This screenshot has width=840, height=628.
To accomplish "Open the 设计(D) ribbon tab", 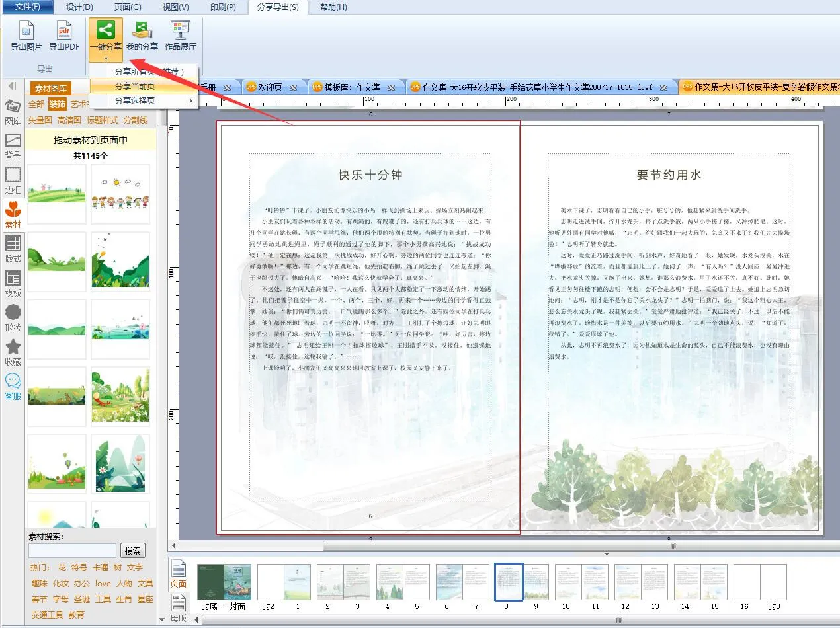I will tap(79, 7).
